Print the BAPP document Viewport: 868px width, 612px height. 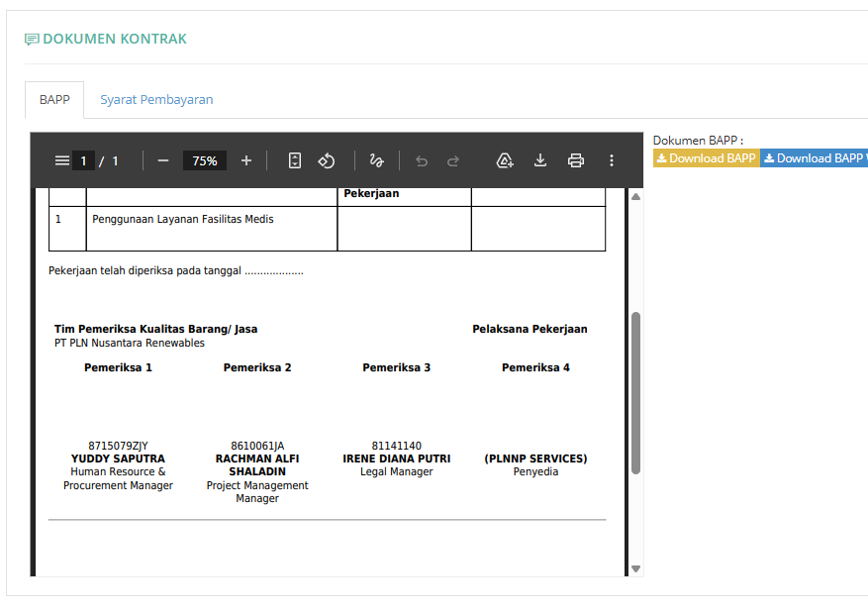(x=576, y=160)
